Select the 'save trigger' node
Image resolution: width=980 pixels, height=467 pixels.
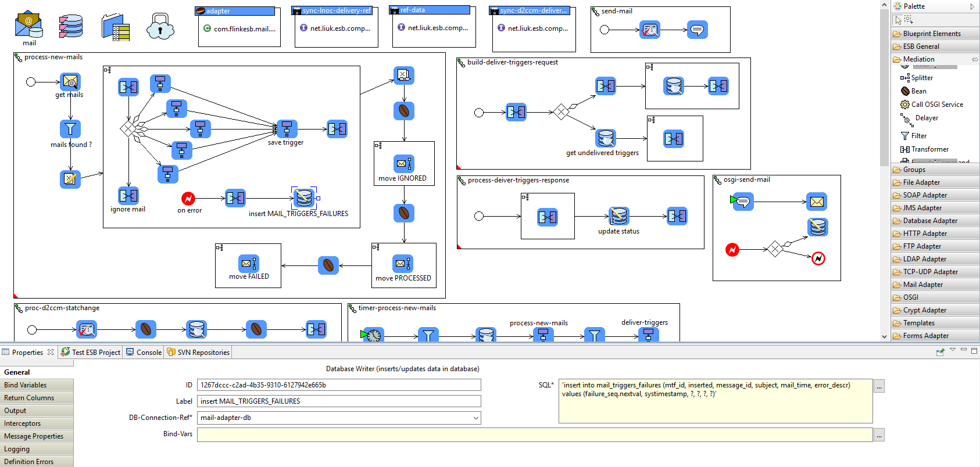(287, 129)
